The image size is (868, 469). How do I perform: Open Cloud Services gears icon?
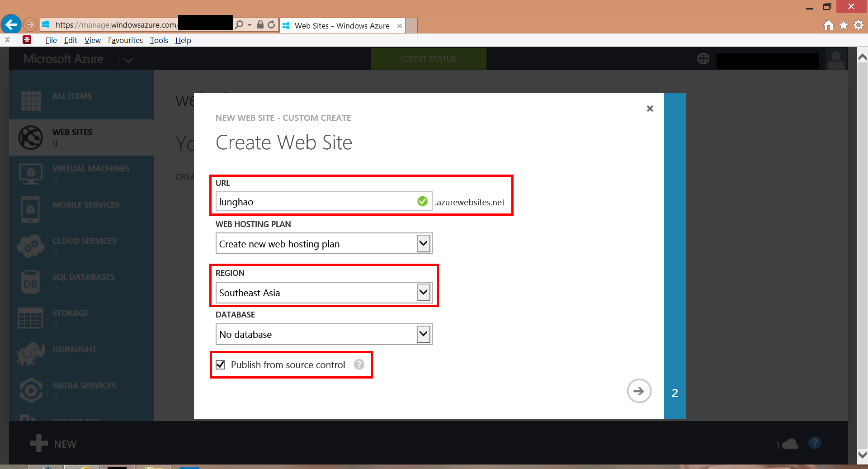tap(31, 246)
